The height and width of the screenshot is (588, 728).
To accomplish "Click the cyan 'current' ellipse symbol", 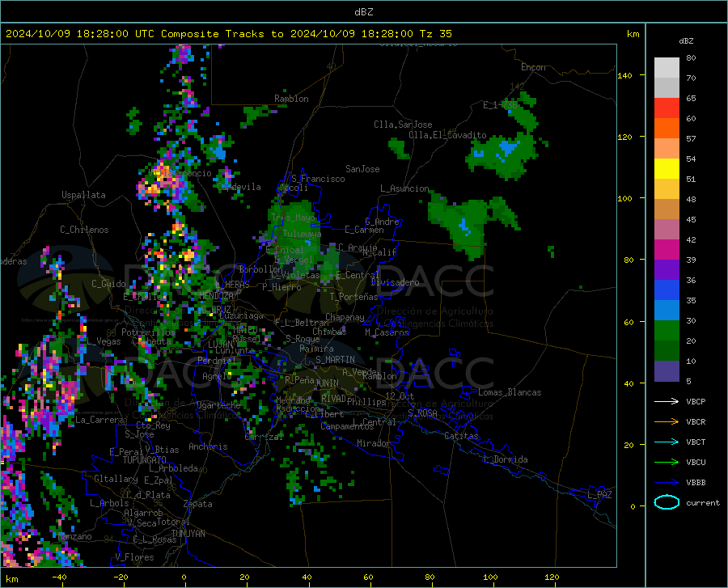I will click(667, 502).
